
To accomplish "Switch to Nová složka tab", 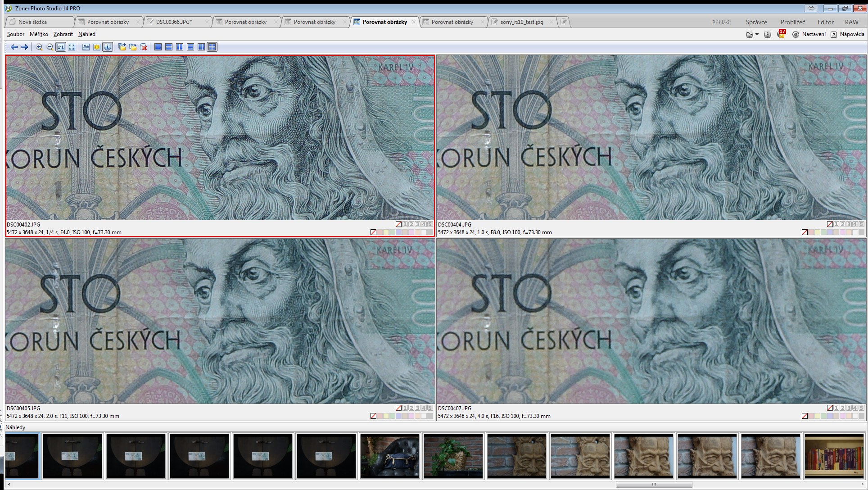I will tap(39, 22).
